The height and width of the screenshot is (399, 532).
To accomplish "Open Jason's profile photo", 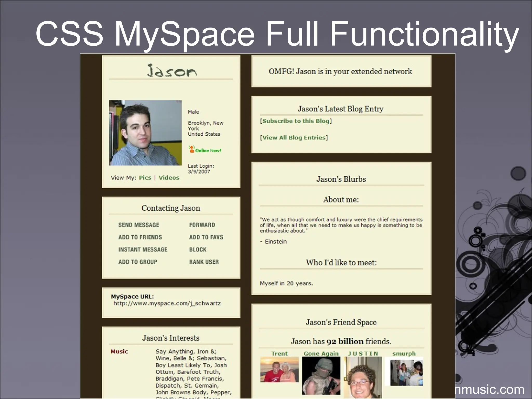I will tap(145, 133).
